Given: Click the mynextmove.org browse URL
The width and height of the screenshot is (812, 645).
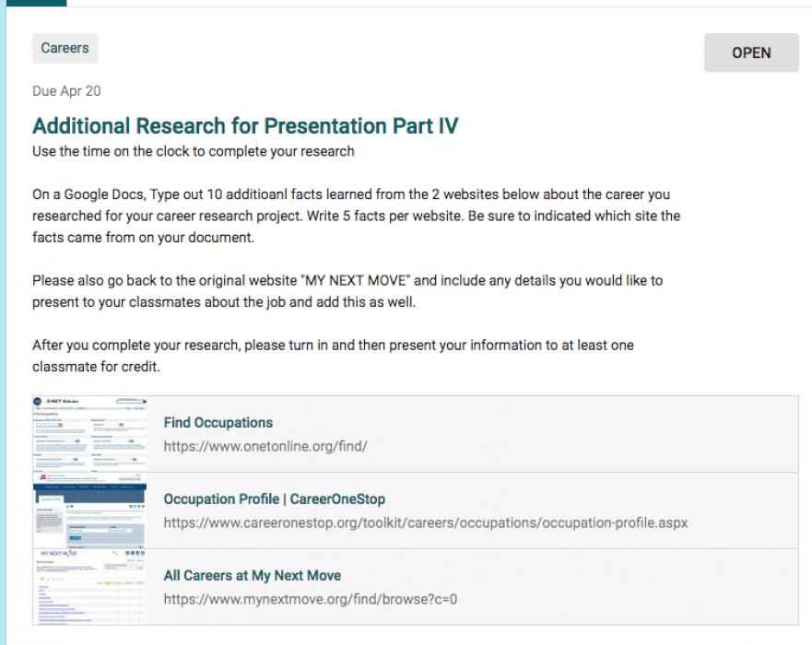Looking at the screenshot, I should click(311, 599).
